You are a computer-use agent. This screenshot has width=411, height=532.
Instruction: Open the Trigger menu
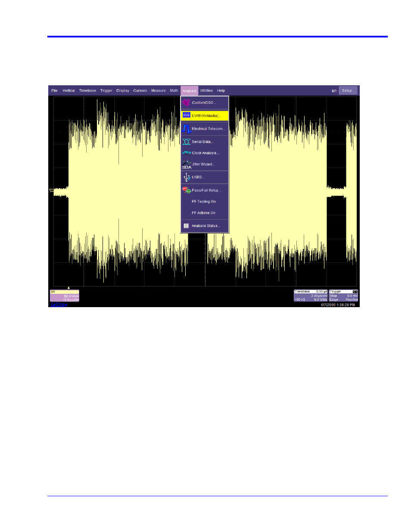[106, 91]
